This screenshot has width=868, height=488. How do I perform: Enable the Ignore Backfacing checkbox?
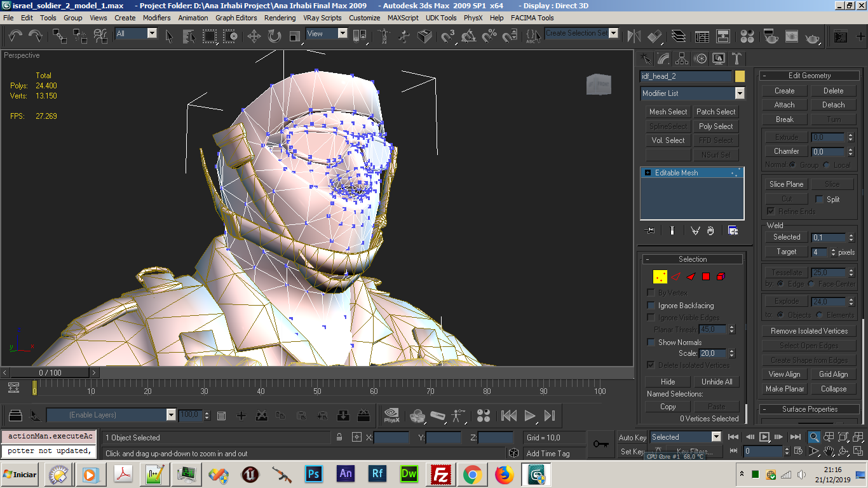tap(651, 306)
